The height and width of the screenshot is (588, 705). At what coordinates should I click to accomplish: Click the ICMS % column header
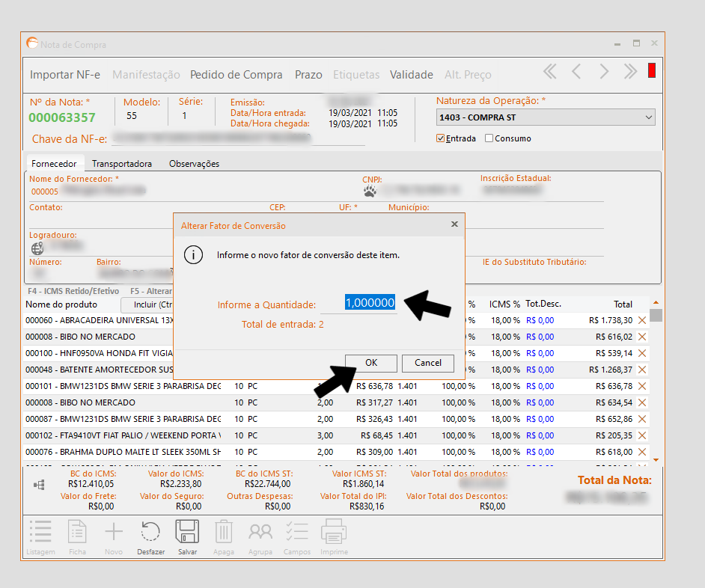pyautogui.click(x=504, y=304)
